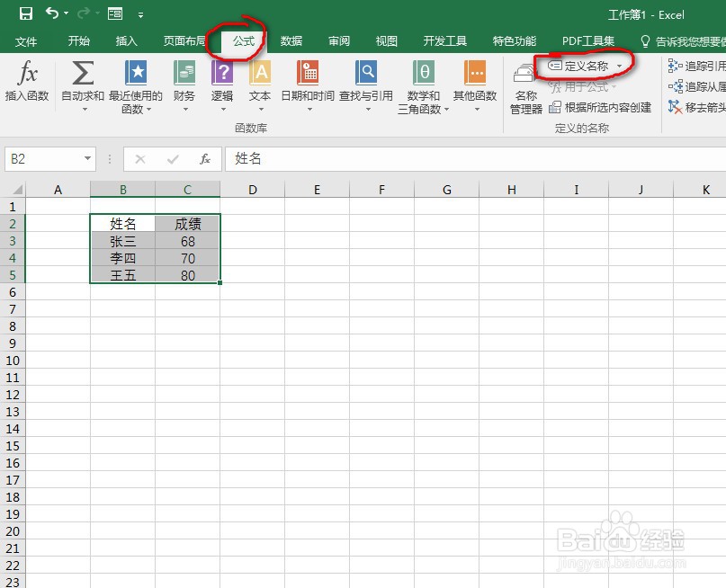Screen dimensions: 726x588
Task: Open the Name Box dropdown arrow
Action: (x=85, y=158)
